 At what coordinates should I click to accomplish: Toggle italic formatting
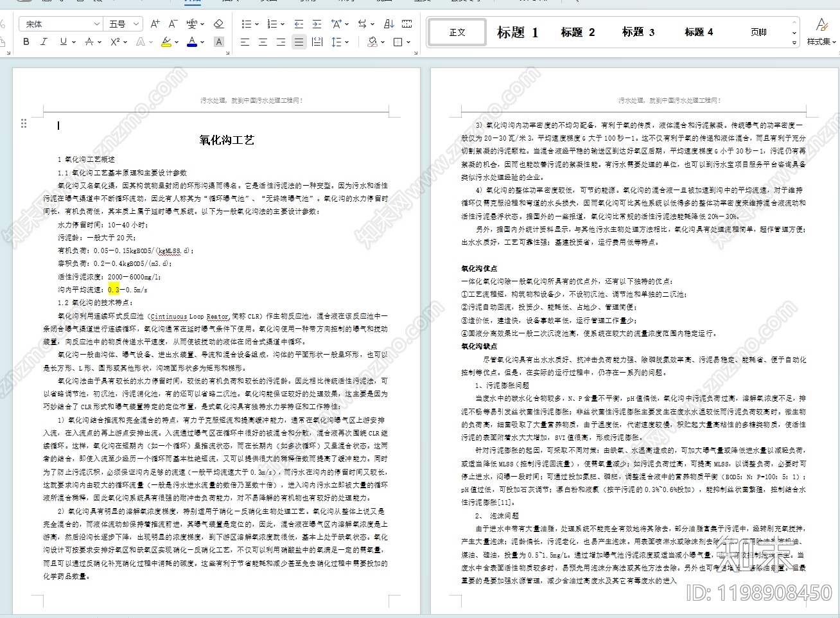tap(44, 42)
